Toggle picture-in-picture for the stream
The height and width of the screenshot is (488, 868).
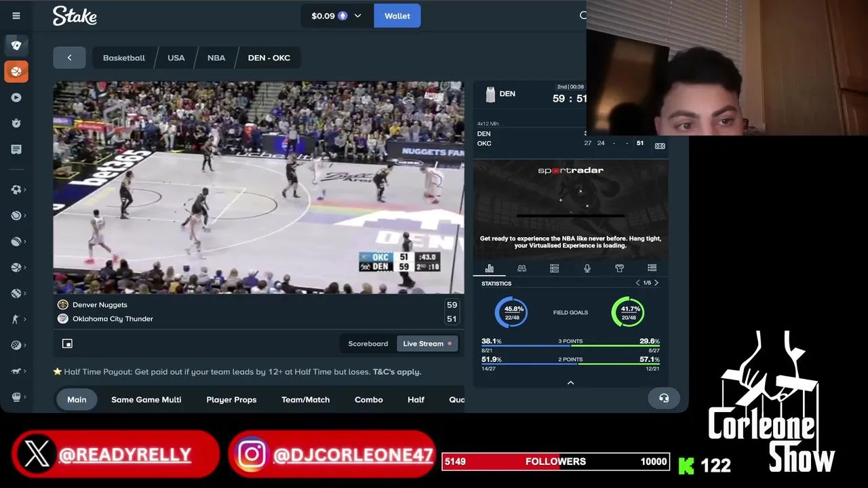[x=67, y=344]
